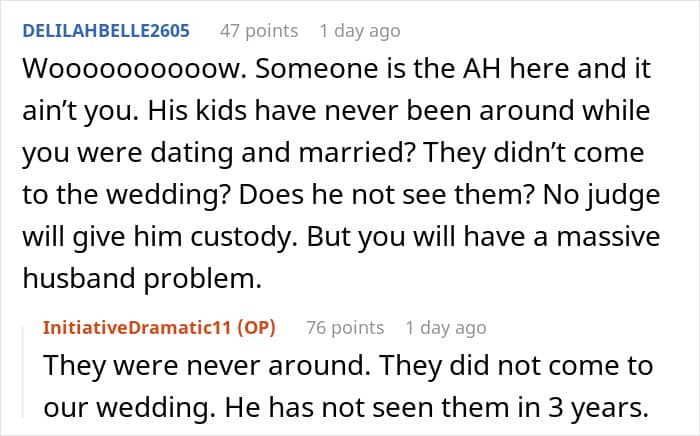700x436 pixels.
Task: Click "Someone is the AH here" text
Action: [330, 73]
